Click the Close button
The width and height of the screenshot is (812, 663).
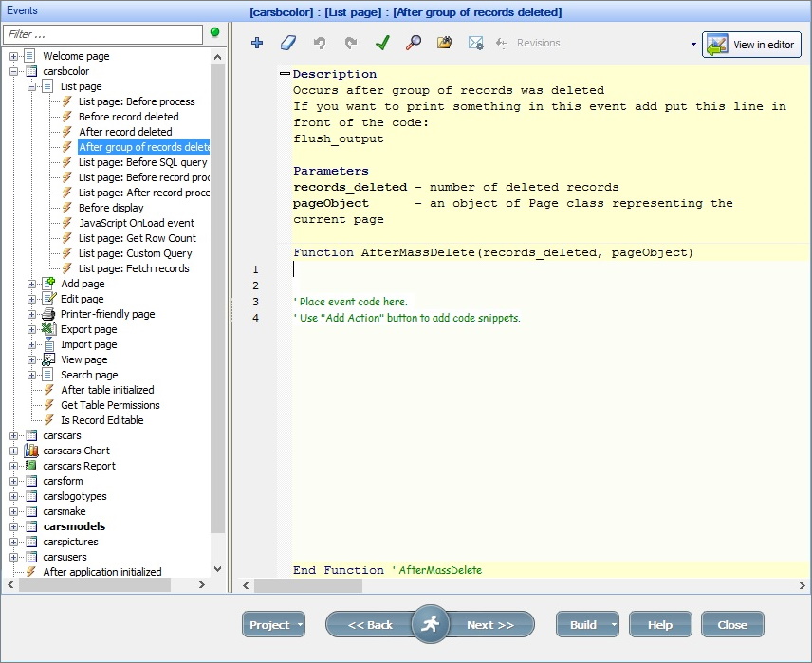coord(732,625)
